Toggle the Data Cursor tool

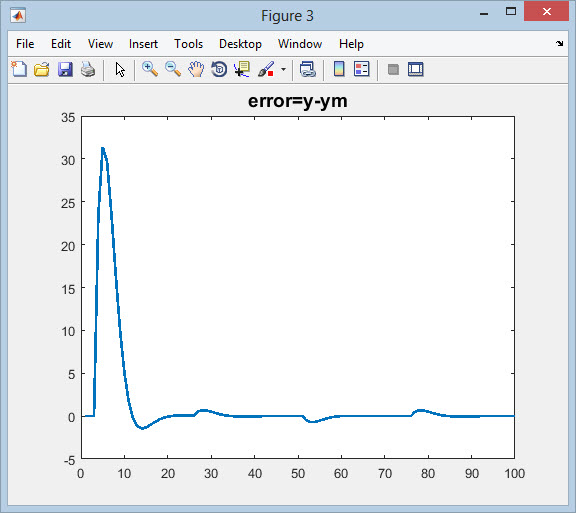click(x=242, y=69)
